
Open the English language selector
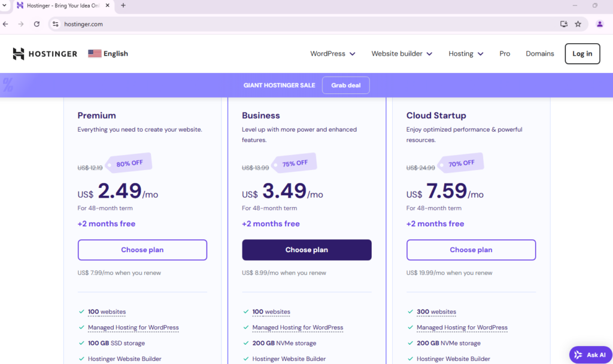pyautogui.click(x=108, y=54)
